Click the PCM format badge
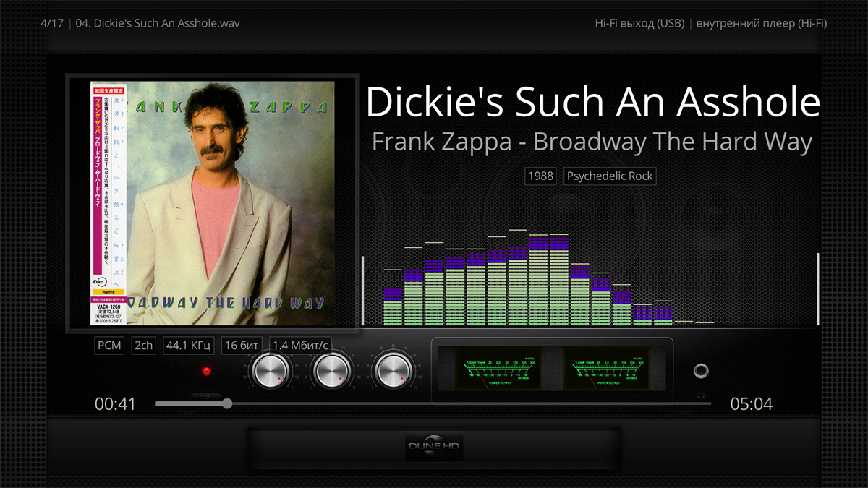Viewport: 868px width, 488px height. click(109, 346)
